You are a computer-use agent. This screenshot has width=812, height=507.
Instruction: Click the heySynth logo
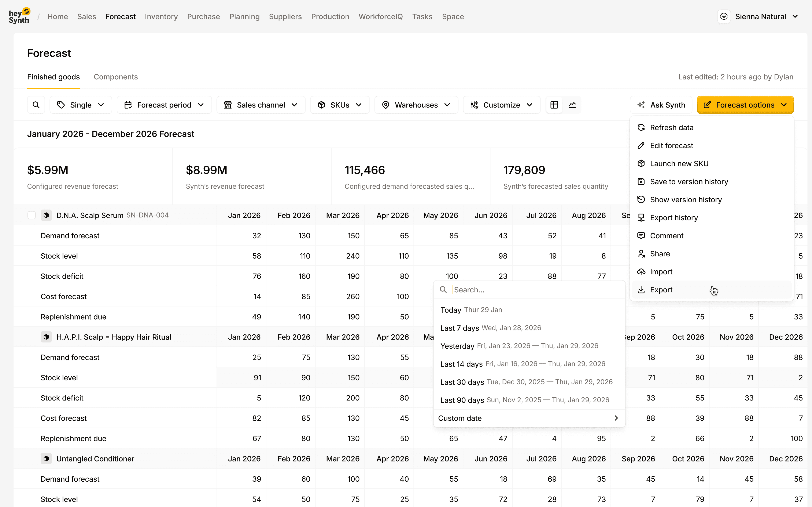click(19, 16)
